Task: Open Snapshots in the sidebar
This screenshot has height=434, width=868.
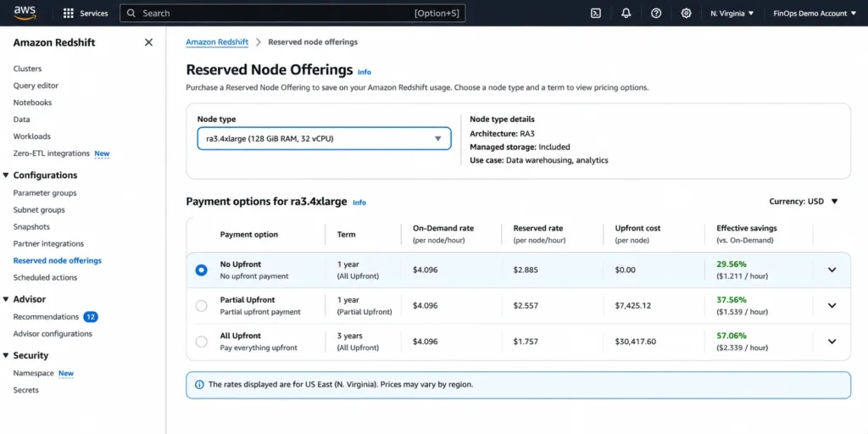Action: click(31, 227)
